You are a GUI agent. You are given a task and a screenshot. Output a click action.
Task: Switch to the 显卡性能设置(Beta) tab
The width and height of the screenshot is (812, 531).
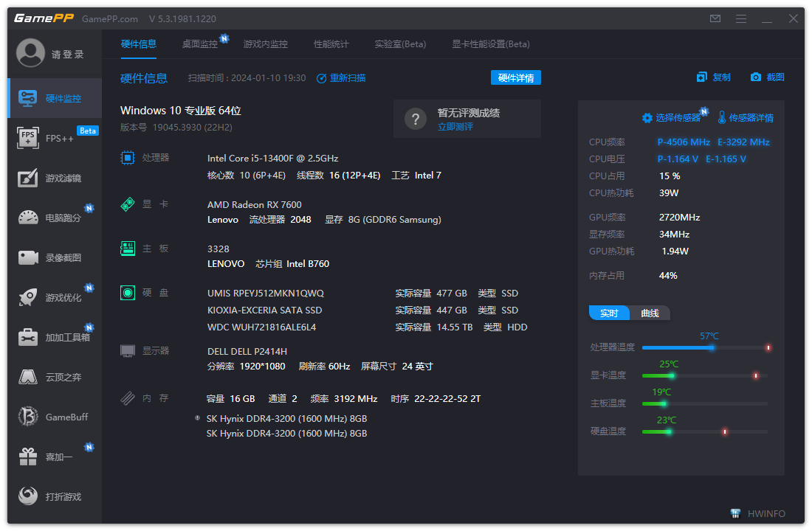[x=490, y=44]
